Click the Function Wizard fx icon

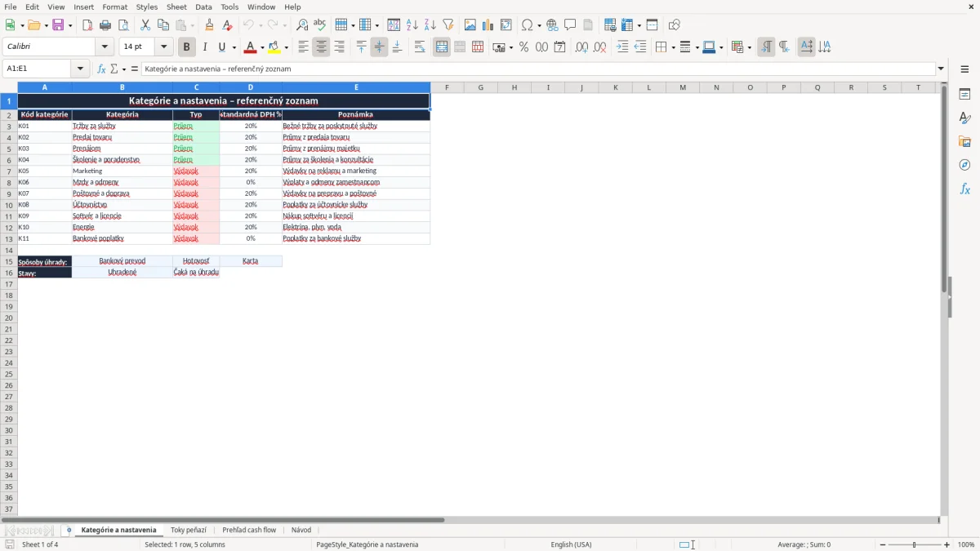point(101,69)
